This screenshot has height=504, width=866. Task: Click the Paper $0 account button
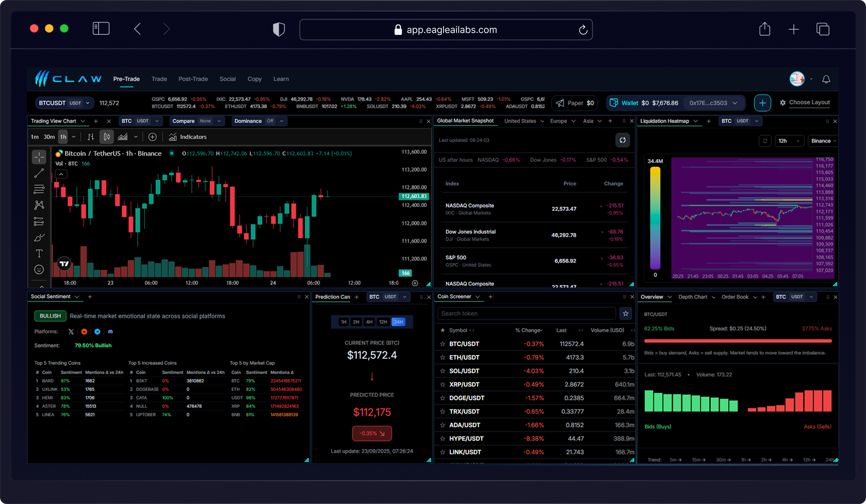click(x=575, y=103)
